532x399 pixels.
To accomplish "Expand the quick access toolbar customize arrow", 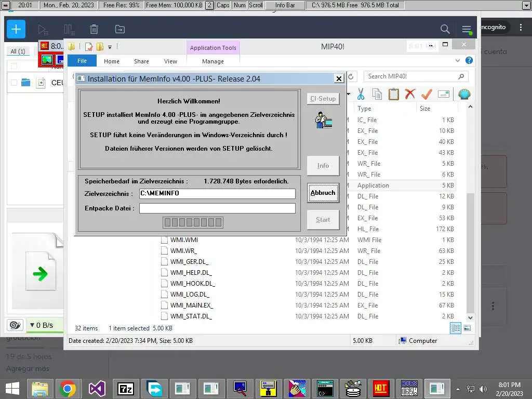I will (110, 47).
